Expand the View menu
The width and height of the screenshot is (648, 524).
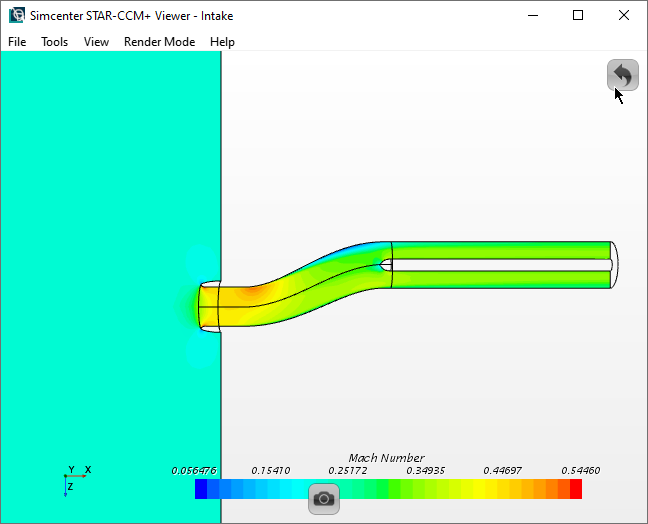[96, 42]
